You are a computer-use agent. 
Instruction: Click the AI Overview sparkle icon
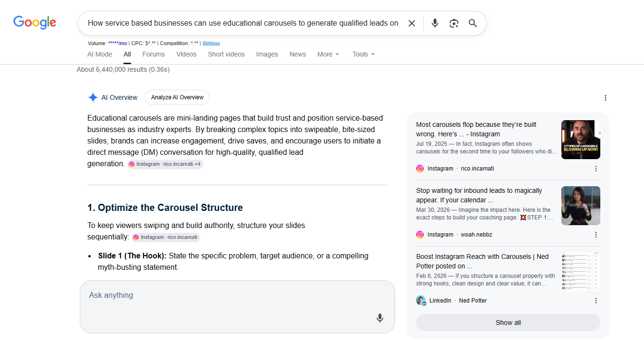click(x=93, y=97)
